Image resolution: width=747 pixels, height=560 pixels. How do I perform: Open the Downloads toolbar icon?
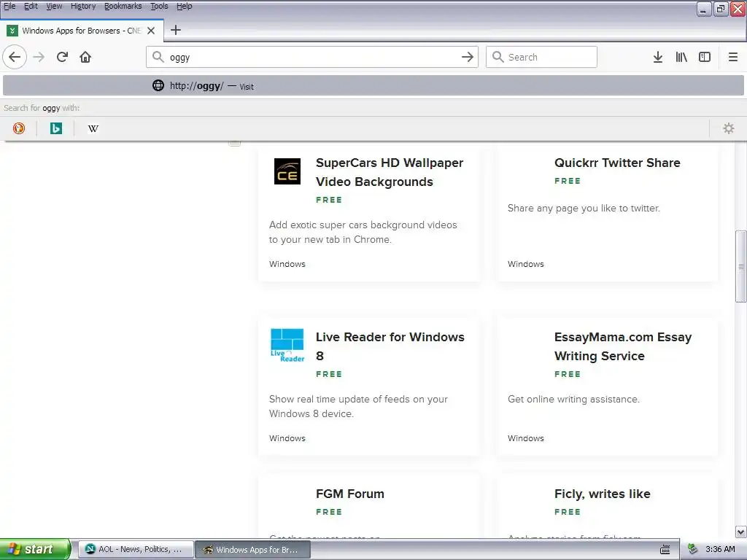coord(657,57)
